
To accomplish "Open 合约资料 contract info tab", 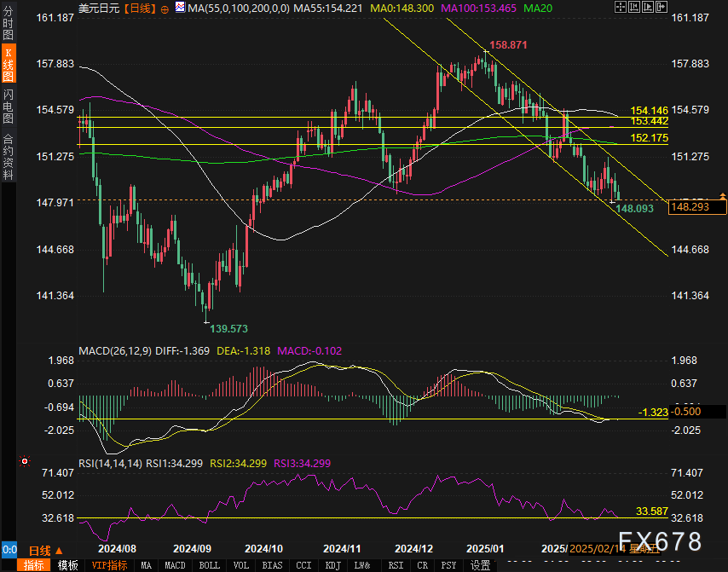I will (x=9, y=156).
